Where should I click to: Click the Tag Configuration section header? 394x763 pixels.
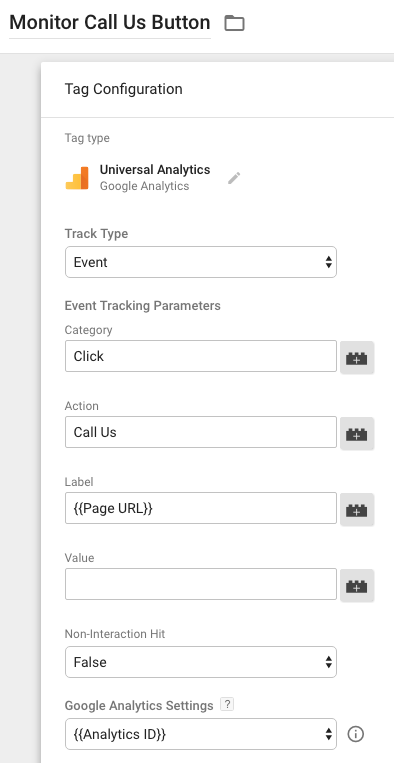click(x=124, y=89)
